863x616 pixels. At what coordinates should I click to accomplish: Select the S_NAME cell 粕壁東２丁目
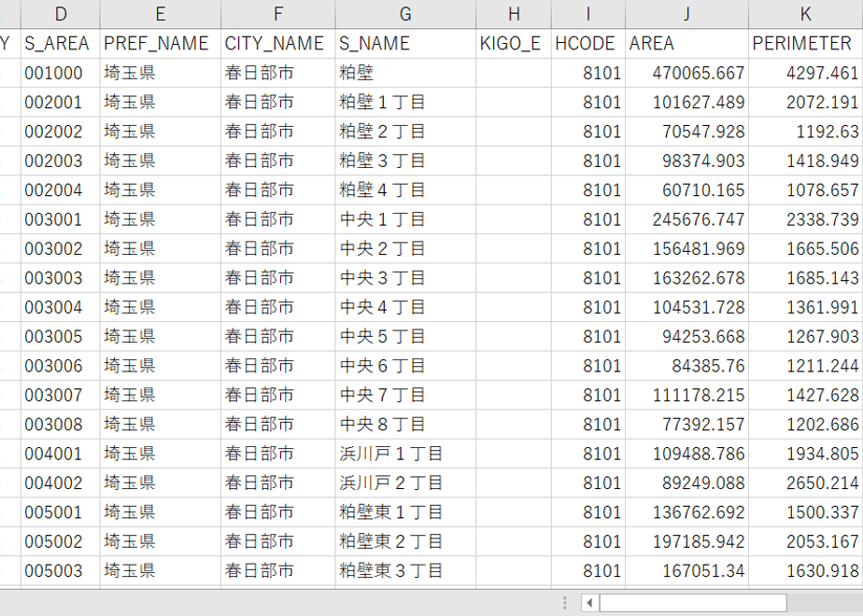tap(405, 541)
